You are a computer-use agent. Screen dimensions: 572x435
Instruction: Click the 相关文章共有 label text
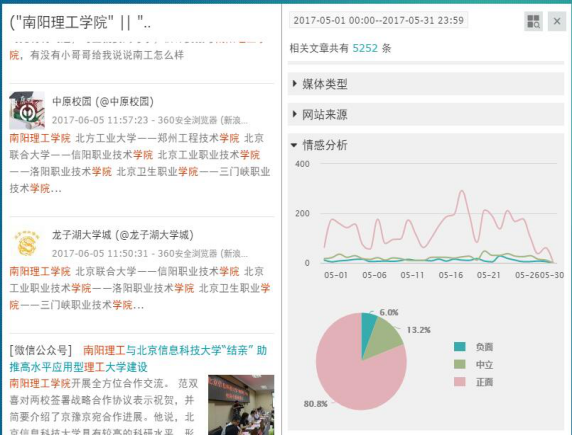click(x=319, y=48)
